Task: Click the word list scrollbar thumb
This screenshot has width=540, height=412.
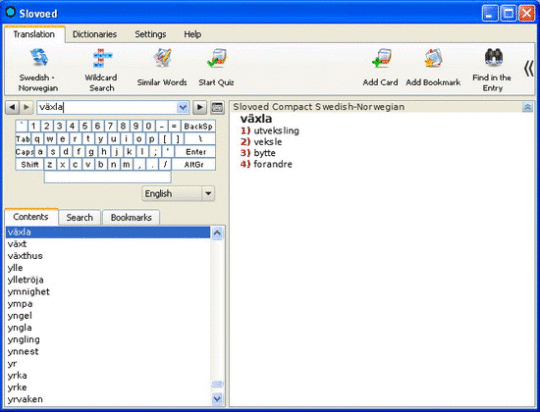Action: 217,384
